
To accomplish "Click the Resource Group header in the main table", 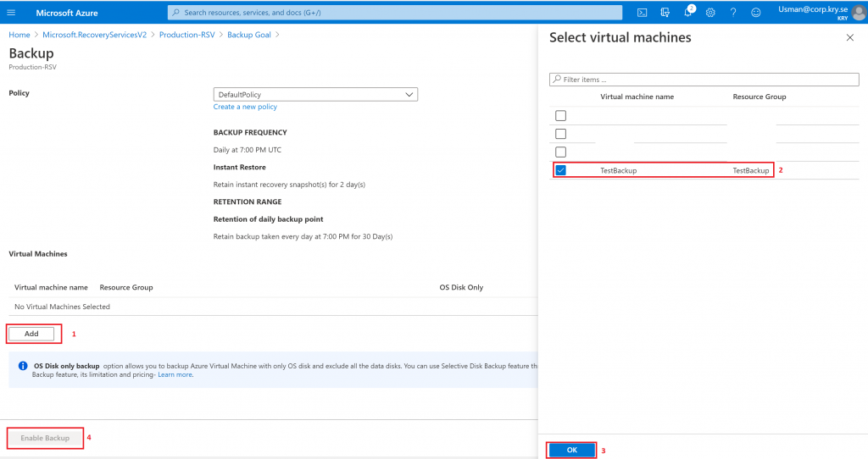I will click(x=126, y=287).
